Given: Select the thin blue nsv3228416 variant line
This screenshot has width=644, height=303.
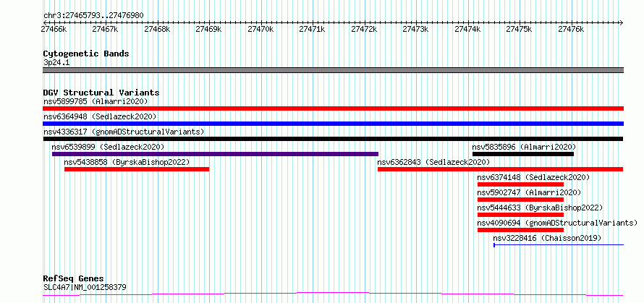Looking at the screenshot, I should (559, 245).
